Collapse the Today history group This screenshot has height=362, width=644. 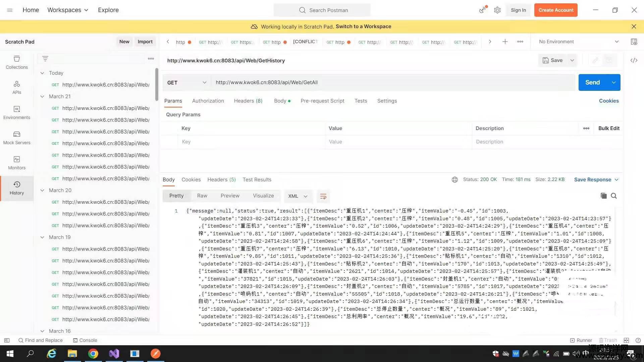tap(42, 73)
